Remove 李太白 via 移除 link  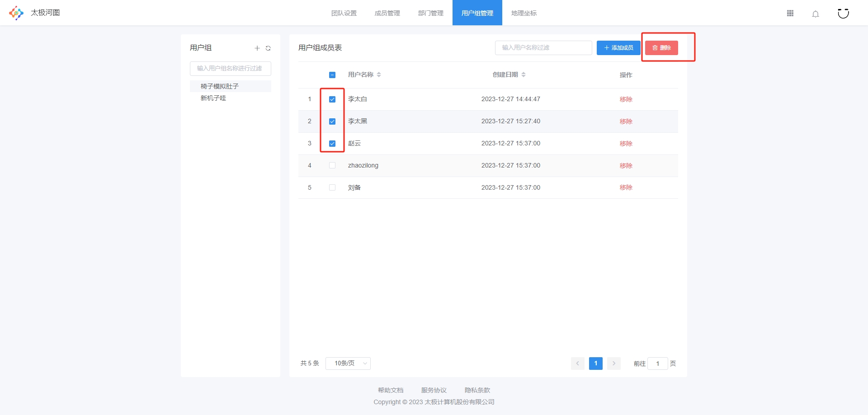[626, 99]
